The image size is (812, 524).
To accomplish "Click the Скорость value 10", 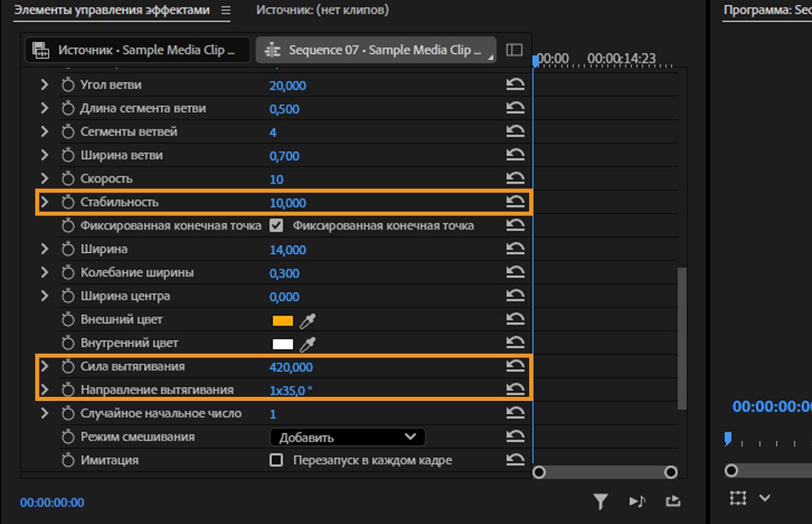I will coord(276,179).
